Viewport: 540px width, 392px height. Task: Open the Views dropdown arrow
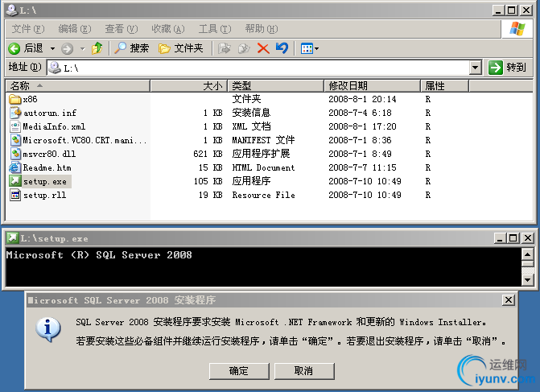317,48
